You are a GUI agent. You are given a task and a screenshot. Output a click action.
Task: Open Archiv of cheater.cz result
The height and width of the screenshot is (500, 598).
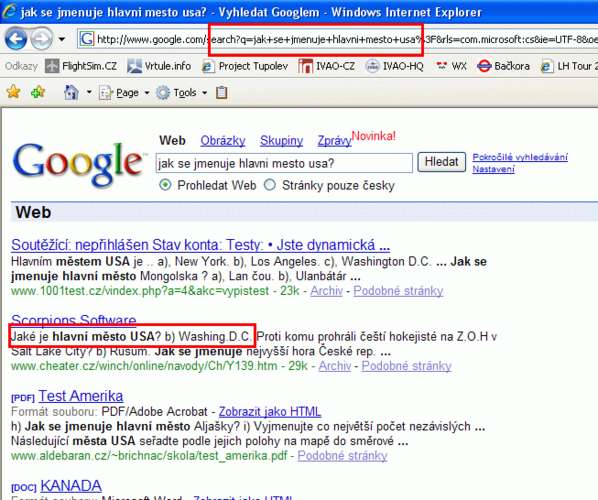tap(334, 366)
